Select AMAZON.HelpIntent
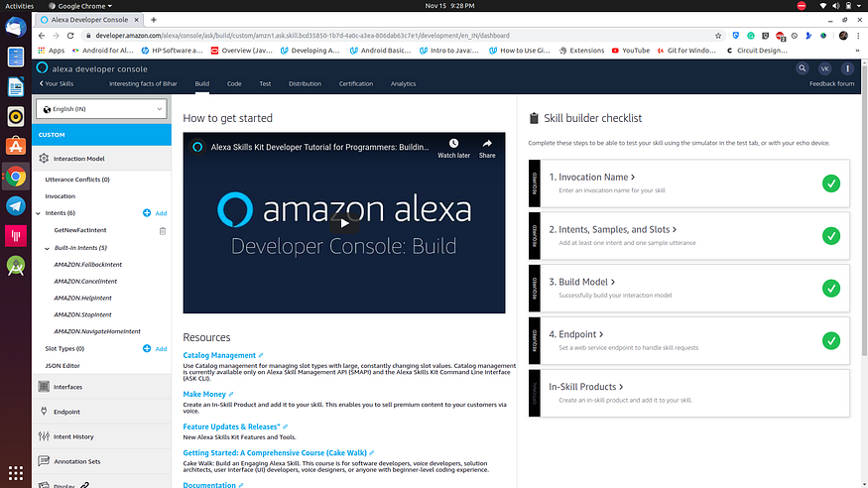 pos(82,298)
